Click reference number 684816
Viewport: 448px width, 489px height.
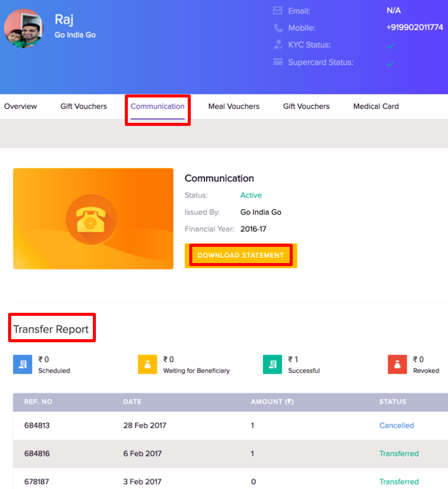tap(37, 453)
